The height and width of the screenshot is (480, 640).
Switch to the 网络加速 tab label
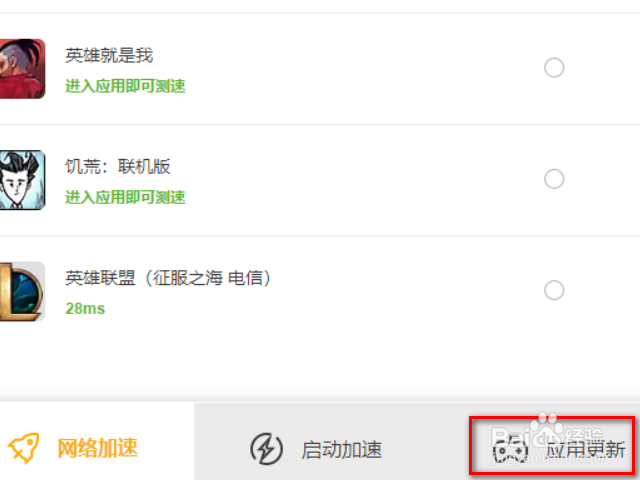[98, 448]
